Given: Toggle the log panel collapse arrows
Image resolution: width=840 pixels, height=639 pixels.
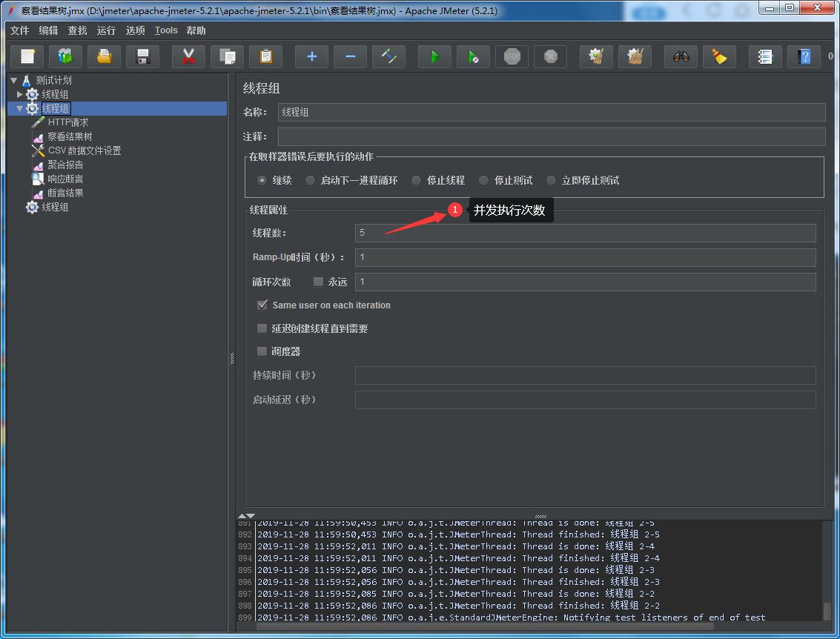Looking at the screenshot, I should click(x=246, y=515).
